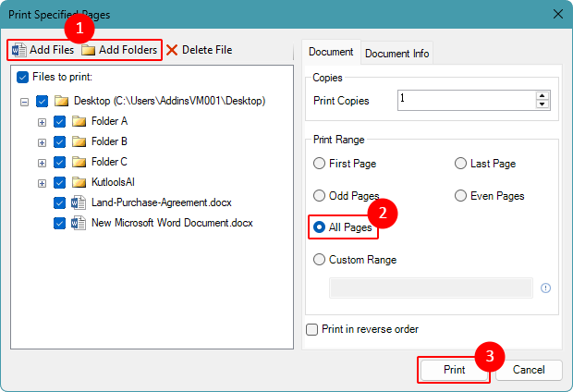The height and width of the screenshot is (392, 573).
Task: Expand the KutoolsAI node
Action: coord(42,184)
